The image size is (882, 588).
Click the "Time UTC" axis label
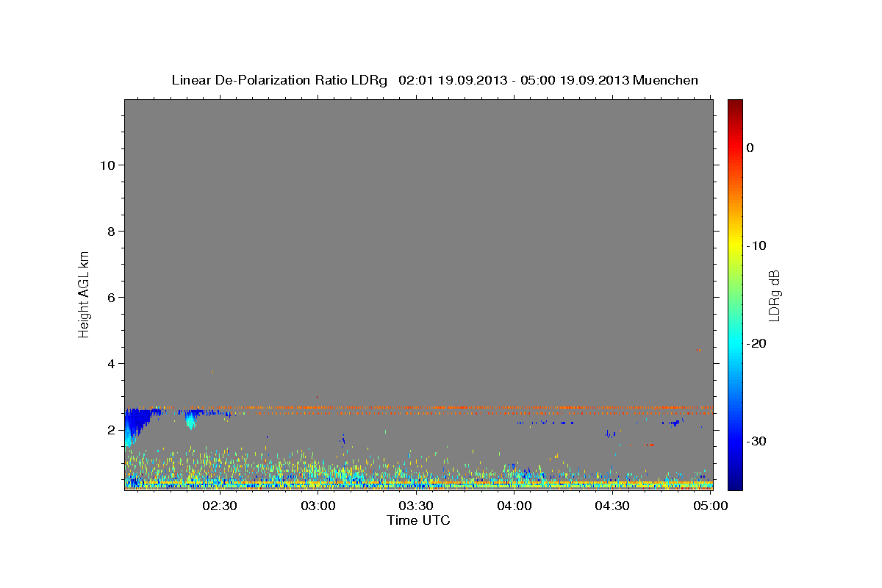(x=418, y=520)
